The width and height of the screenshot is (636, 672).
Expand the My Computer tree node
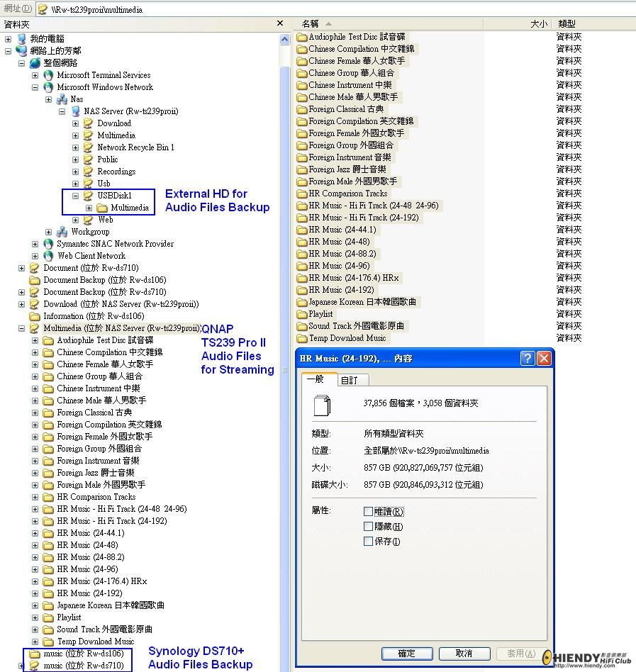8,39
